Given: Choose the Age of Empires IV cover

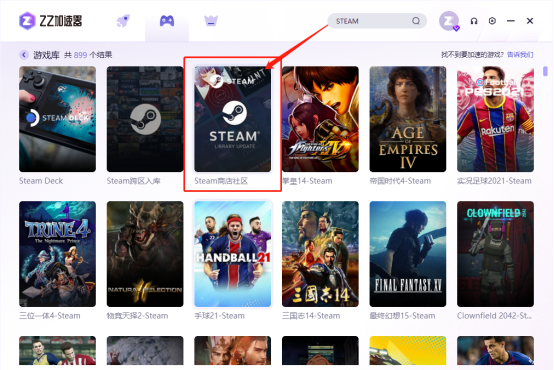Looking at the screenshot, I should [408, 119].
